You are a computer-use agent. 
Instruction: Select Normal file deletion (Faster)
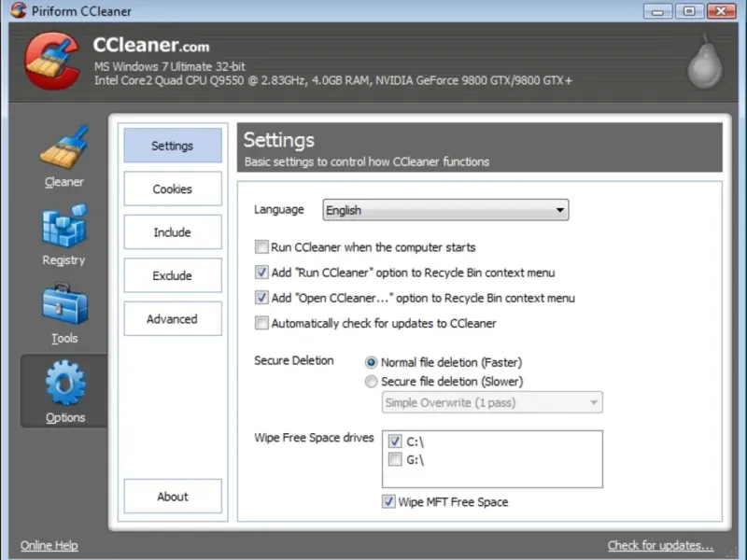(371, 362)
